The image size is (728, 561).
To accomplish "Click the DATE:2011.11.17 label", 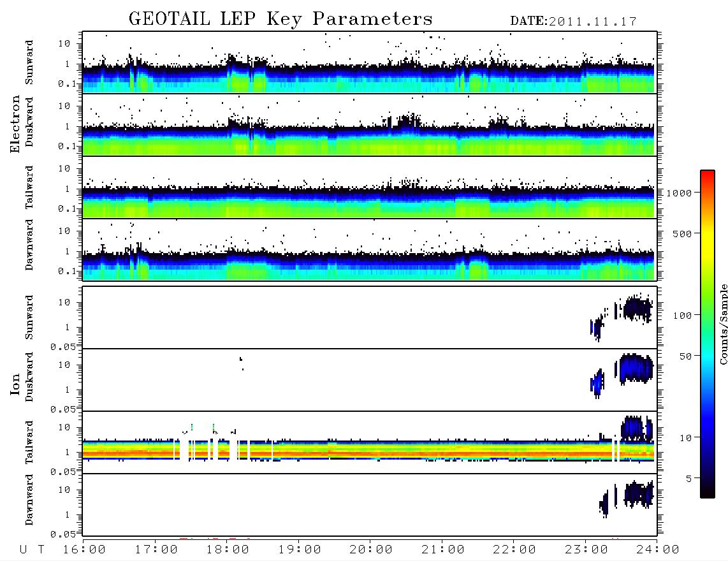I will pyautogui.click(x=573, y=22).
